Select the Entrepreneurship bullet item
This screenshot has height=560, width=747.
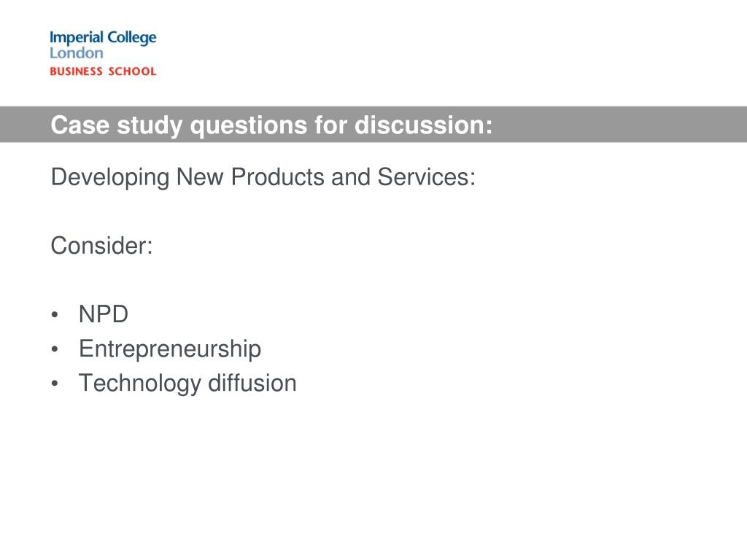point(170,349)
